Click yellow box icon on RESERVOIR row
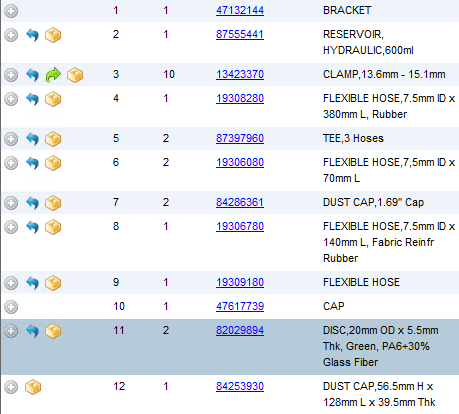 click(x=53, y=35)
